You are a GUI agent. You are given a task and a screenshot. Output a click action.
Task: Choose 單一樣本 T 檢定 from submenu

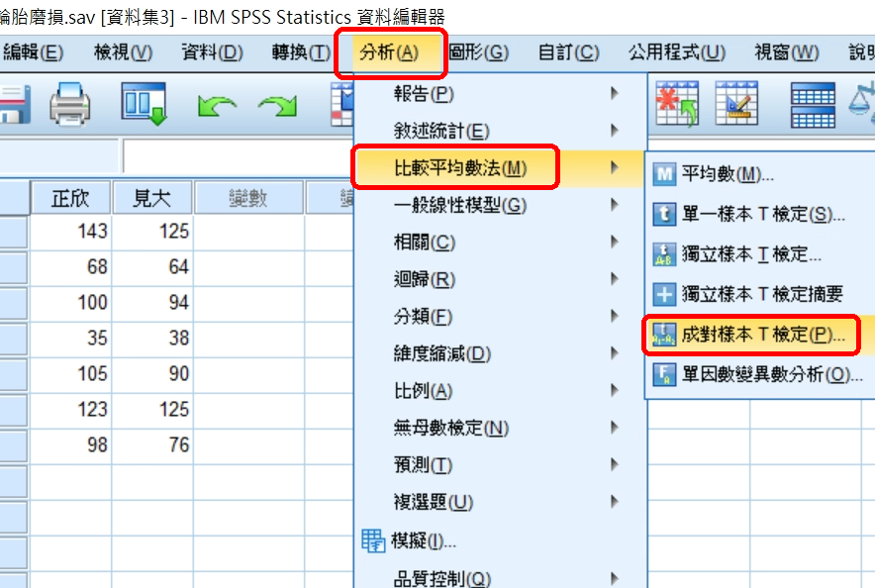pyautogui.click(x=750, y=214)
